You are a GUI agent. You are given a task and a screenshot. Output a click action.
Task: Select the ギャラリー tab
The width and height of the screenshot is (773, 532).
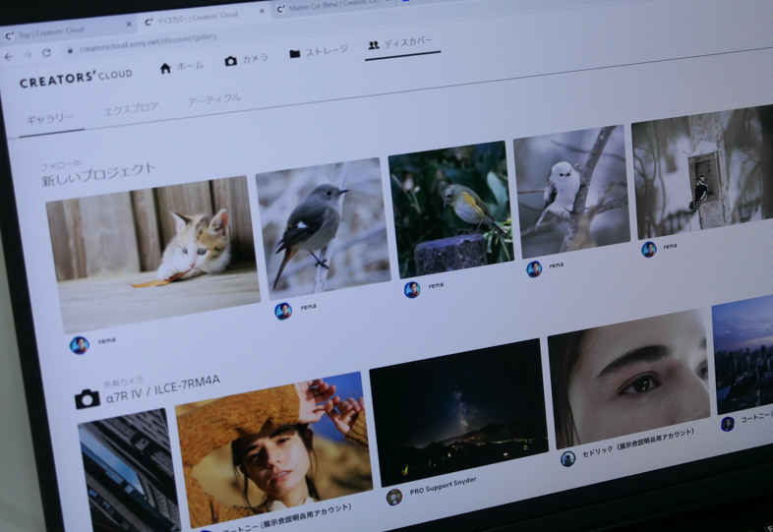(50, 119)
